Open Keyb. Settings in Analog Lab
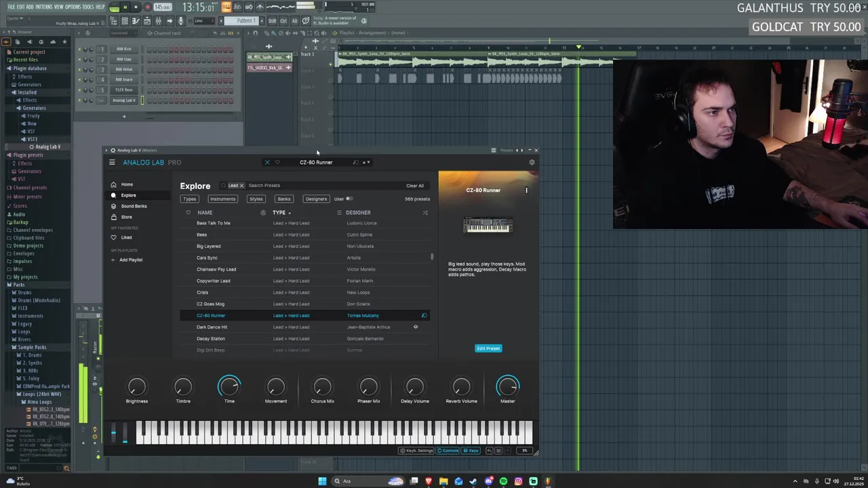The width and height of the screenshot is (868, 488). (416, 451)
